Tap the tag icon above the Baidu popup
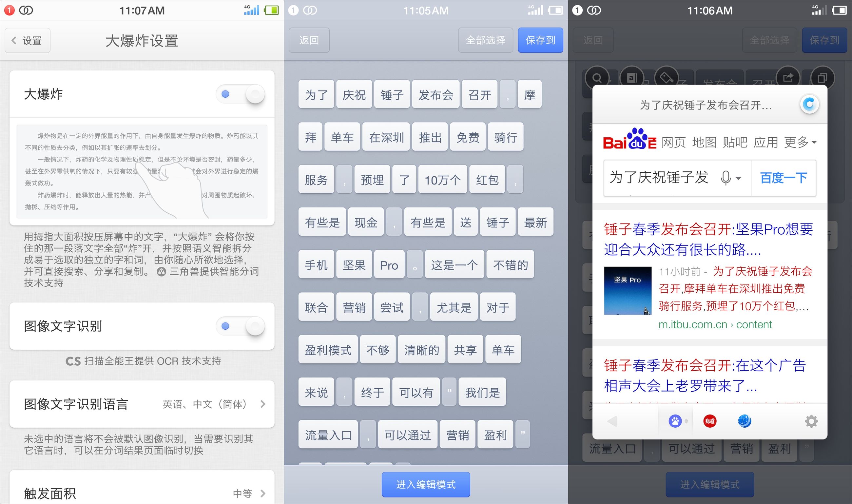Viewport: 852px width, 504px height. click(666, 78)
